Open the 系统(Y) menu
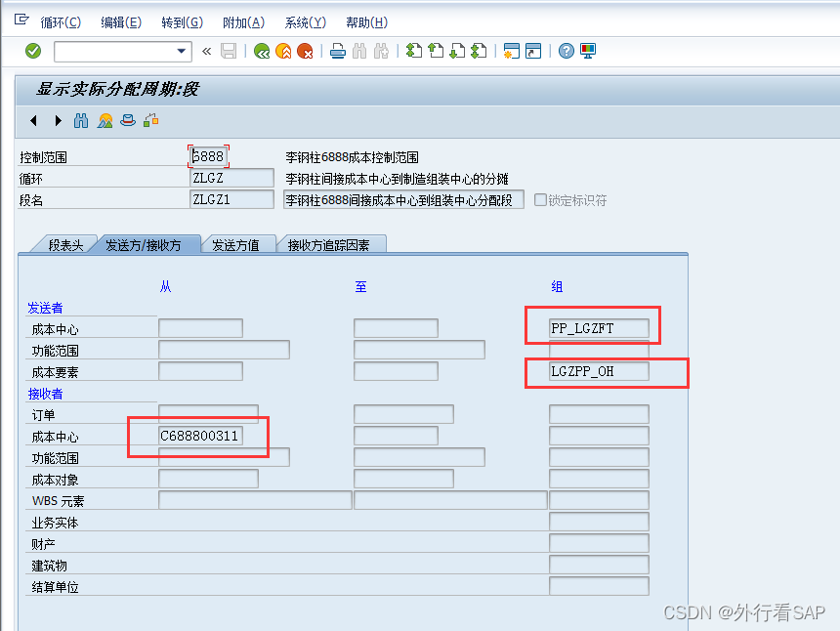Viewport: 840px width, 631px height. pos(306,22)
